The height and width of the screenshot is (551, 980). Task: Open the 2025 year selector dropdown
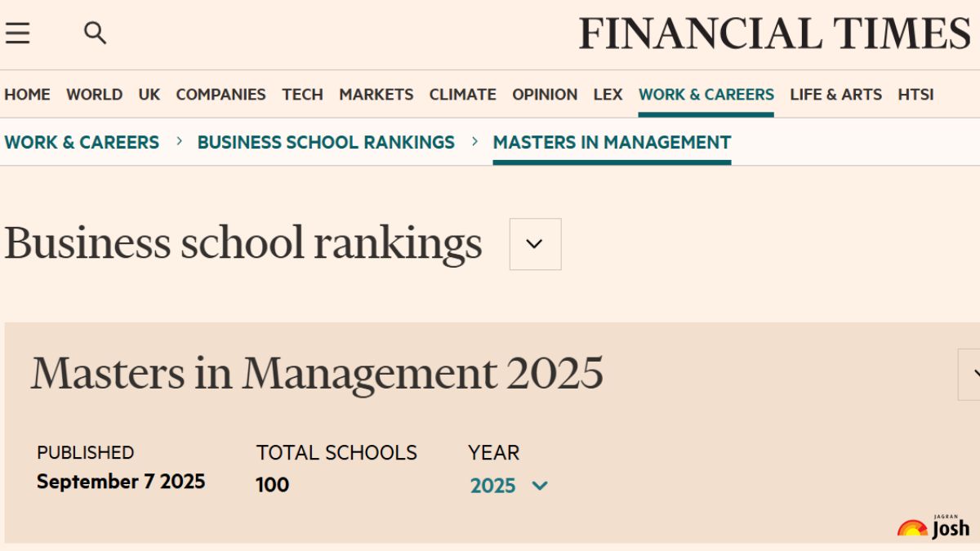(x=509, y=486)
